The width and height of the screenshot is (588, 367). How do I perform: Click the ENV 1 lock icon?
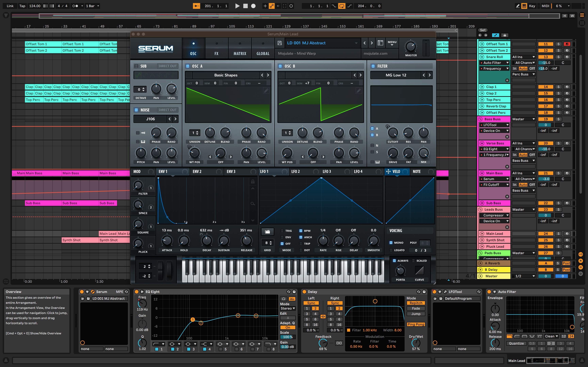[x=253, y=181]
